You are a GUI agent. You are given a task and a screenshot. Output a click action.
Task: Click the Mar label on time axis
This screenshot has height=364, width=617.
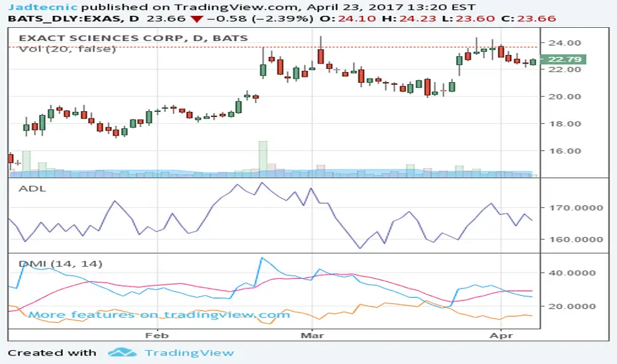(x=312, y=336)
